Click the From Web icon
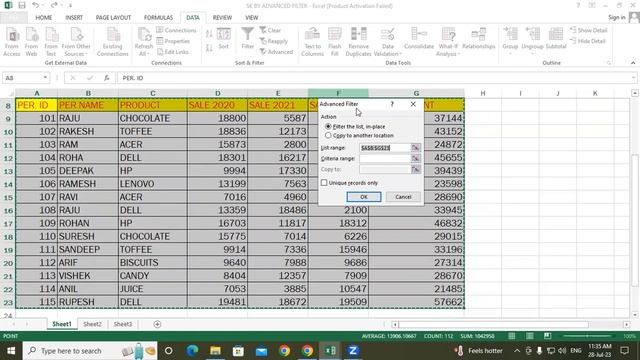The height and width of the screenshot is (360, 640). (x=31, y=41)
